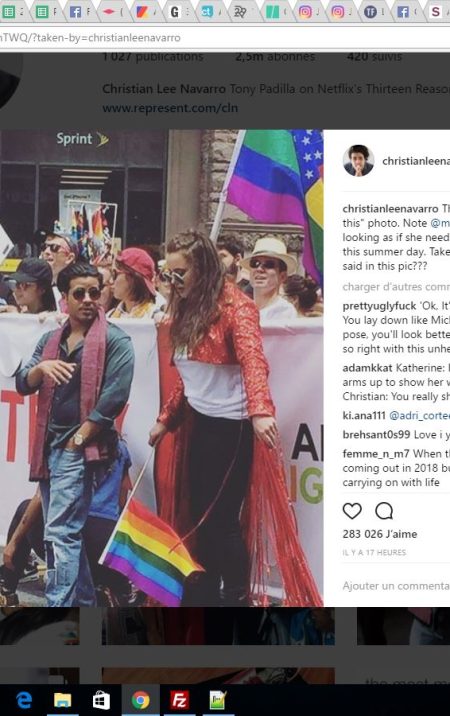Open adamkkat commenter profile
The width and height of the screenshot is (450, 716).
[367, 368]
